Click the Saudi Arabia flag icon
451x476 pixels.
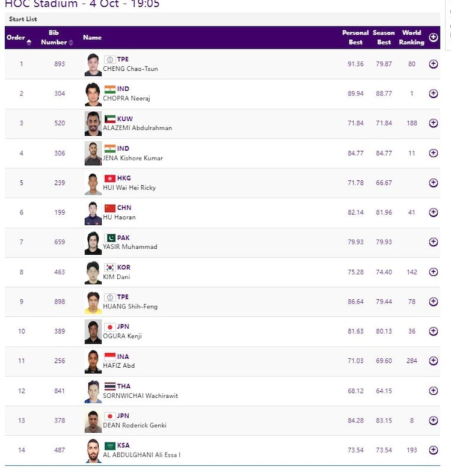(x=109, y=446)
